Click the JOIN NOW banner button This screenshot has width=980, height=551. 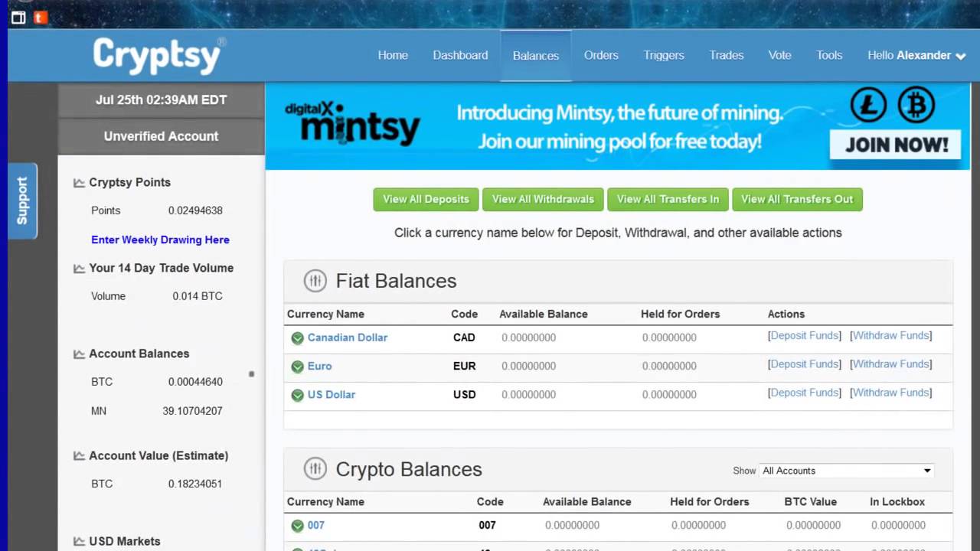click(896, 144)
